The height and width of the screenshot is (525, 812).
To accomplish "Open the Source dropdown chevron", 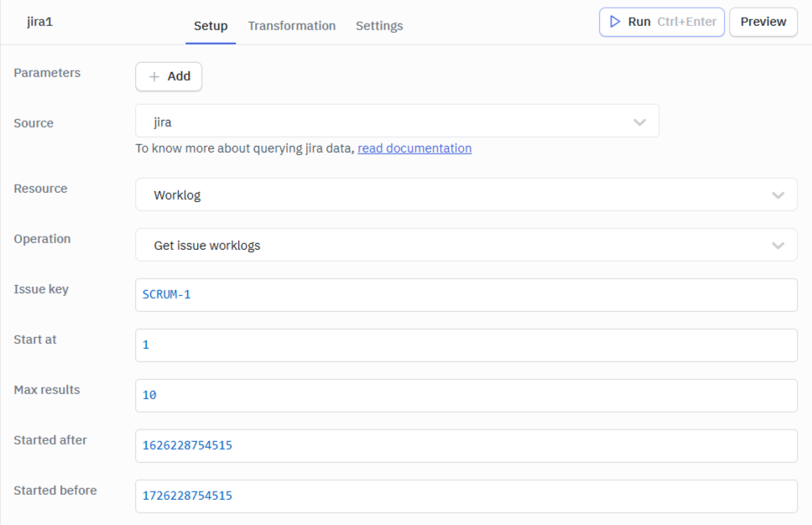I will [639, 122].
